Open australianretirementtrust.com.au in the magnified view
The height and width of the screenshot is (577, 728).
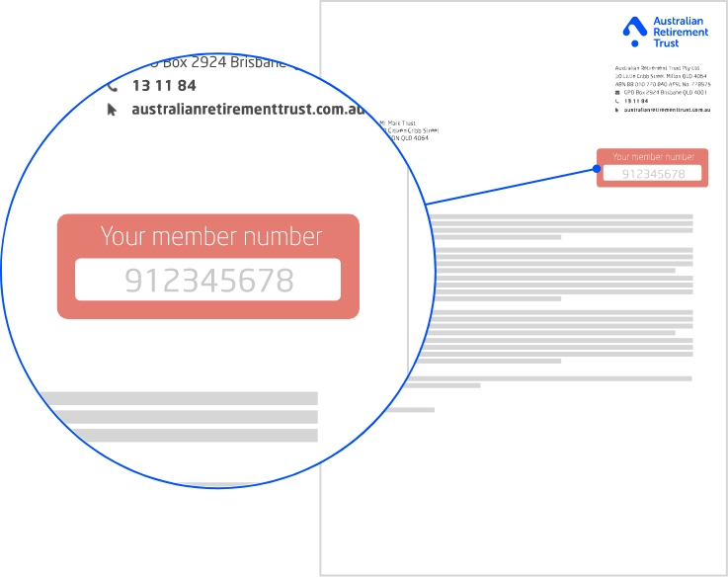tap(249, 110)
